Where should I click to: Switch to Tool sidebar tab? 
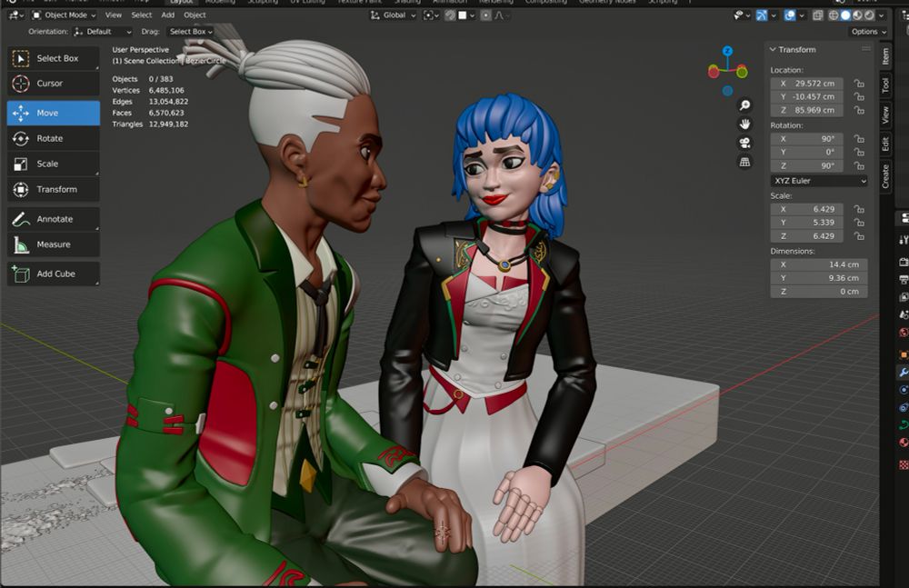click(885, 85)
